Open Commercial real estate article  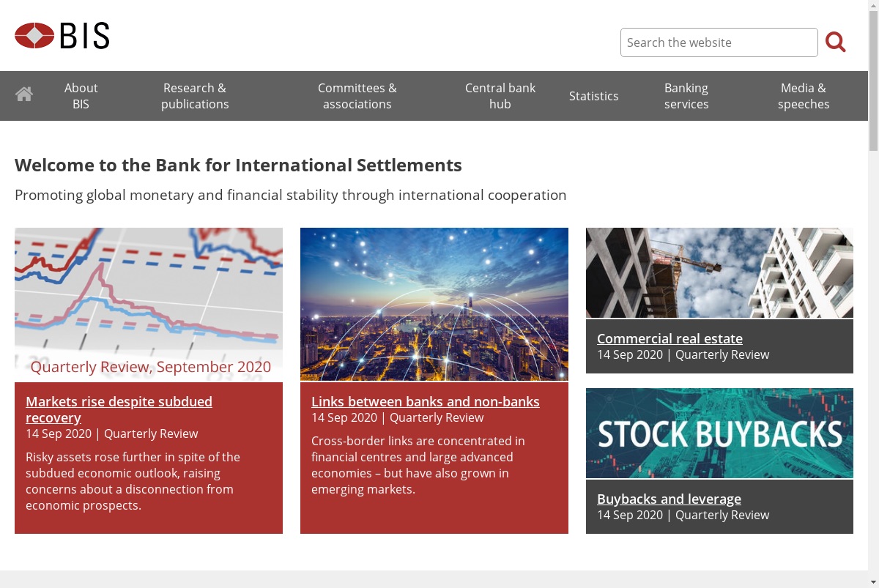coord(670,338)
